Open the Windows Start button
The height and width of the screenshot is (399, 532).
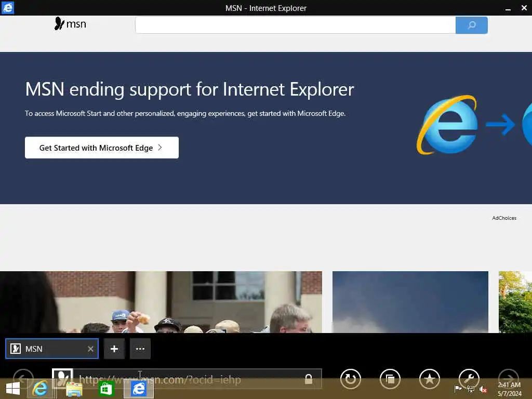pos(13,389)
